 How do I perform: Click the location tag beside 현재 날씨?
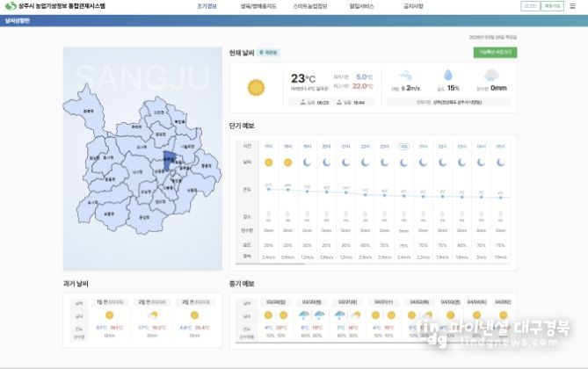coord(271,53)
